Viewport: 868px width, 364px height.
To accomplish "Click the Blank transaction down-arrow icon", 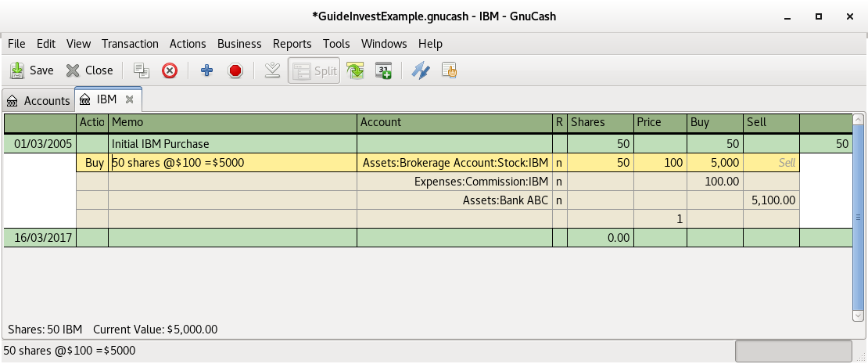I will 272,70.
